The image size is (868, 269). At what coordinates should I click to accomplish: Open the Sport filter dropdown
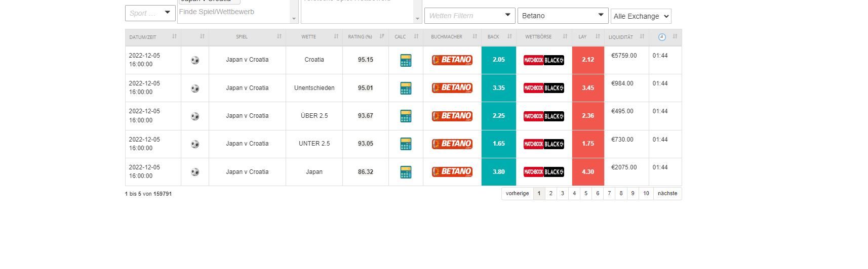(150, 13)
